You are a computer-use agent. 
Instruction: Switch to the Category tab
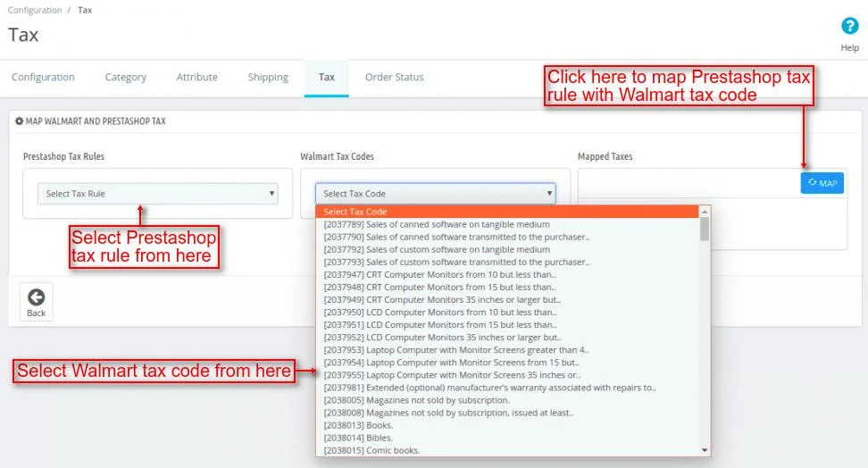point(126,77)
